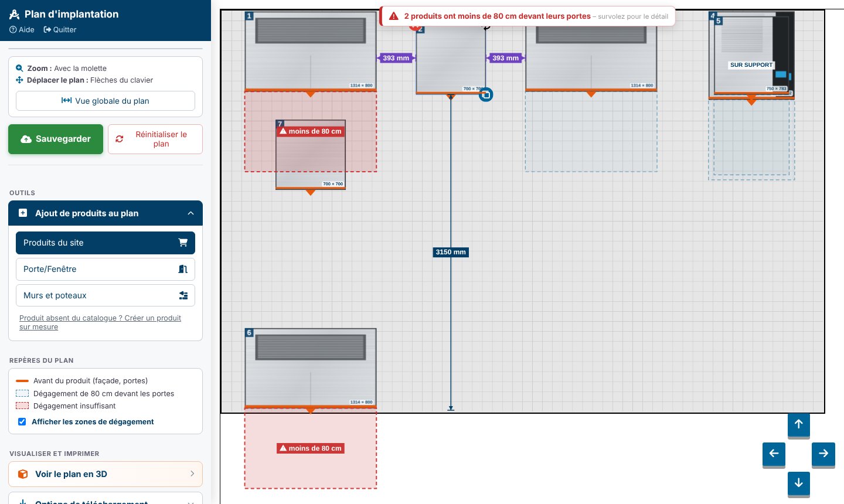This screenshot has height=504, width=844.
Task: Click the 393 mm label between products 1 and 2
Action: 396,58
